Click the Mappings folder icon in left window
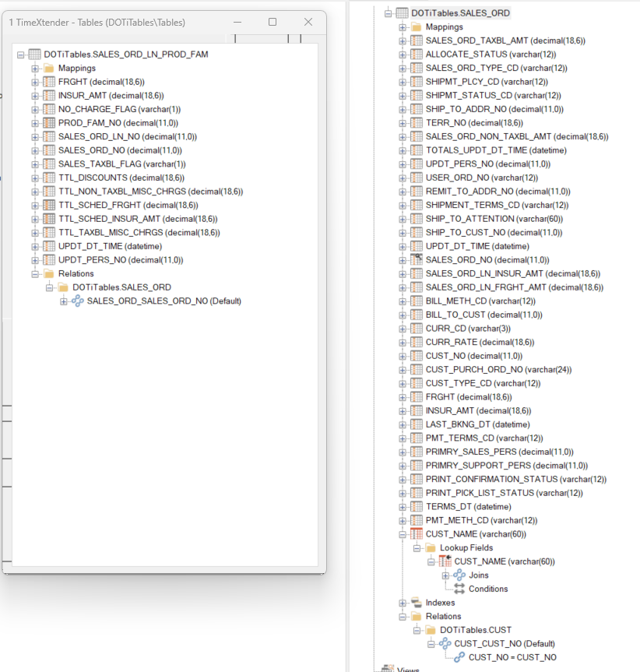640x672 pixels. click(x=49, y=69)
